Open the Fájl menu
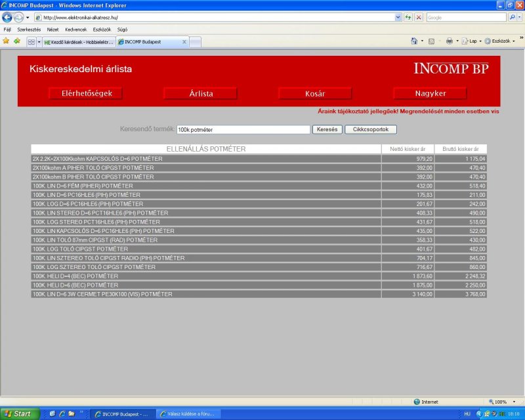This screenshot has width=525, height=420. coord(7,30)
